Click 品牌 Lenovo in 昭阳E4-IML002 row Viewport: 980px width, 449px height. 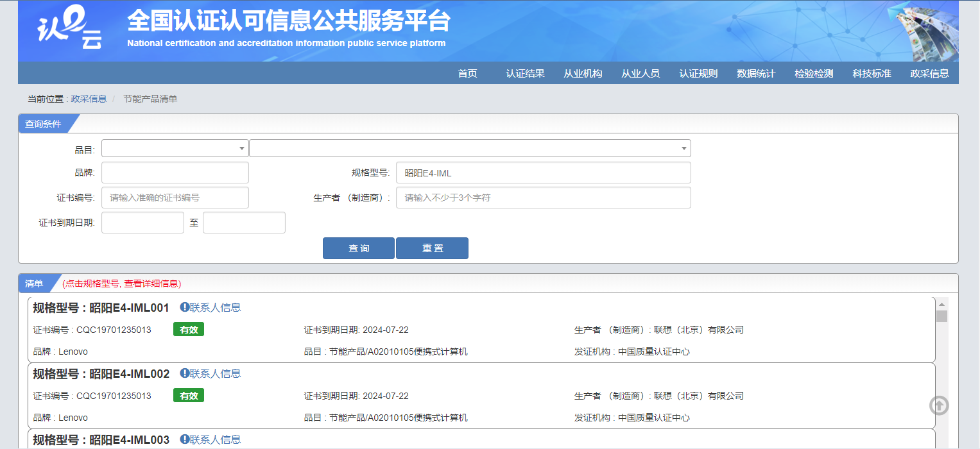point(60,418)
